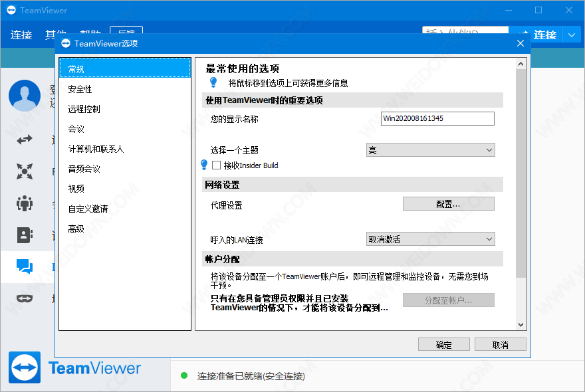Select 远程控制 category in options list

pos(125,109)
